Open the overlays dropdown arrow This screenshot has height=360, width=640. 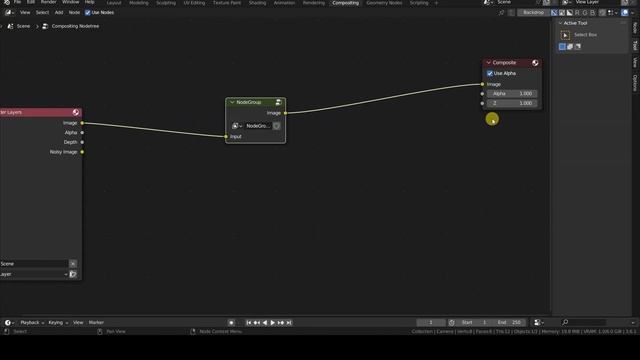(633, 13)
